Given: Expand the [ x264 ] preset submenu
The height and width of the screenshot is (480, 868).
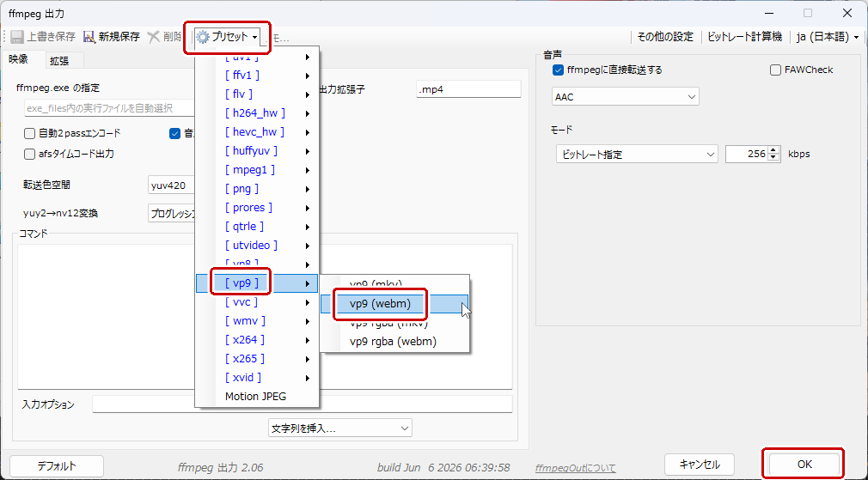Looking at the screenshot, I should pos(257,339).
